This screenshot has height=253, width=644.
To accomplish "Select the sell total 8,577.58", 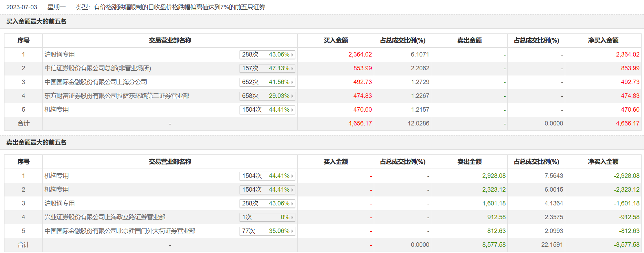I will point(494,245).
